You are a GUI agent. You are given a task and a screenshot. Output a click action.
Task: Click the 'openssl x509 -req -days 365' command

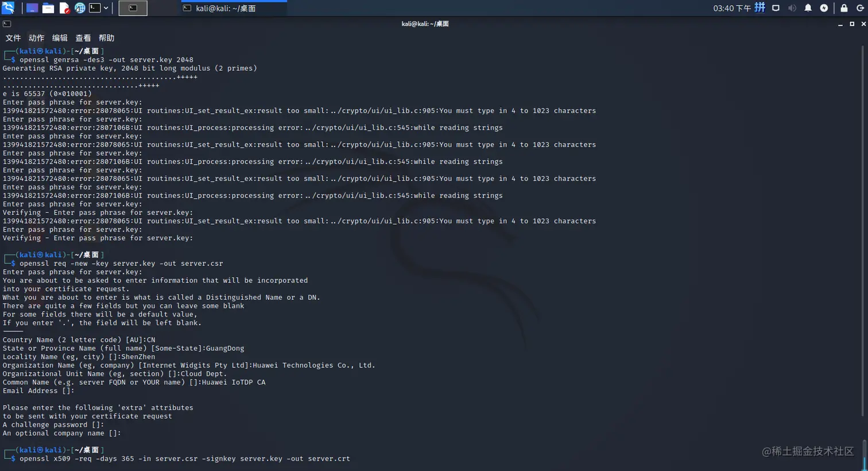[x=185, y=459]
